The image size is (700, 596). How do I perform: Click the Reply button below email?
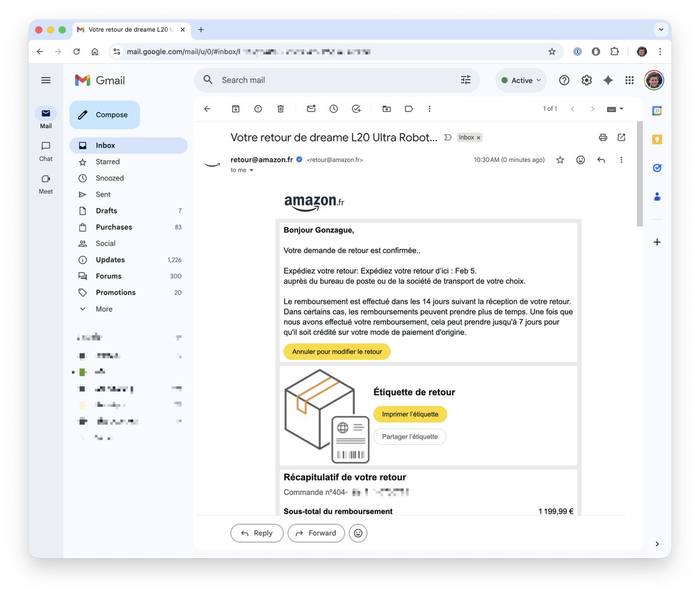257,533
